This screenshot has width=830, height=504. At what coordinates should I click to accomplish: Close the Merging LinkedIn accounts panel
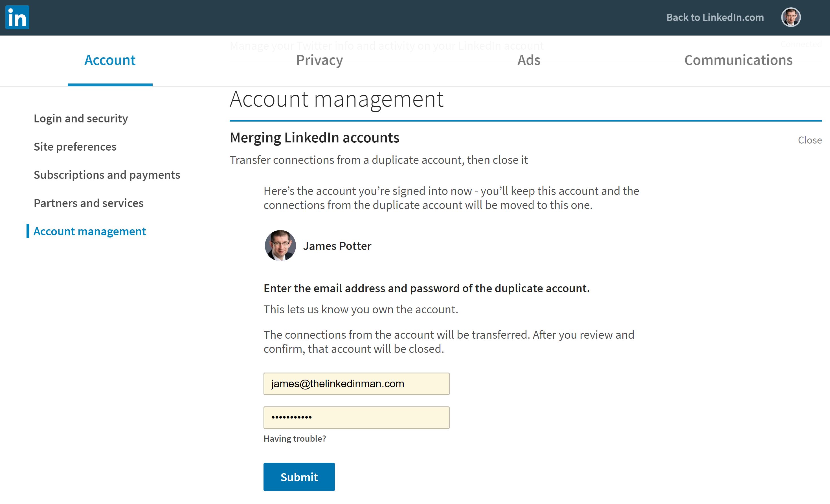click(x=810, y=140)
